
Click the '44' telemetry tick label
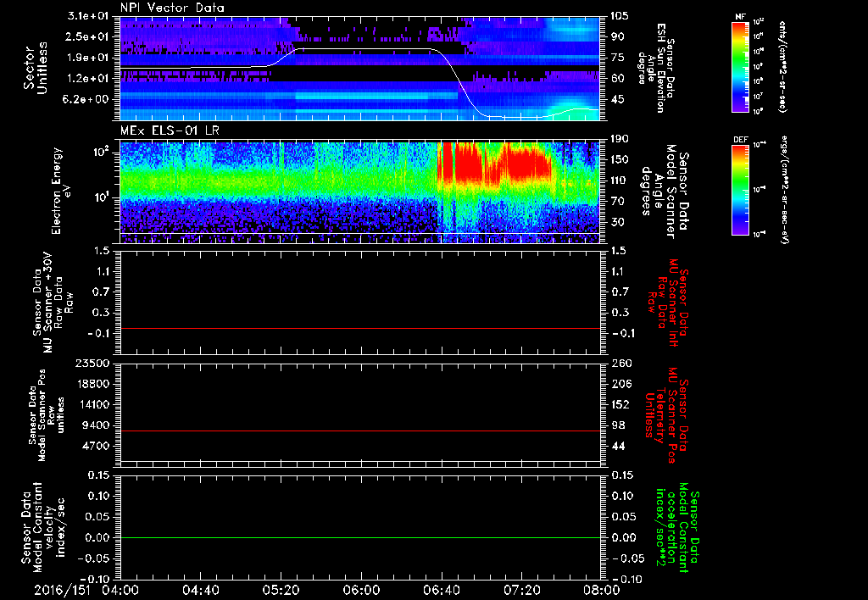coord(618,446)
